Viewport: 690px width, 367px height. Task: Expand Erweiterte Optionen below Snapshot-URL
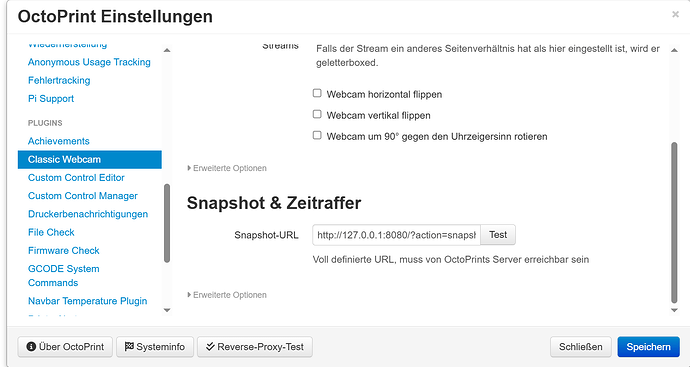point(227,295)
